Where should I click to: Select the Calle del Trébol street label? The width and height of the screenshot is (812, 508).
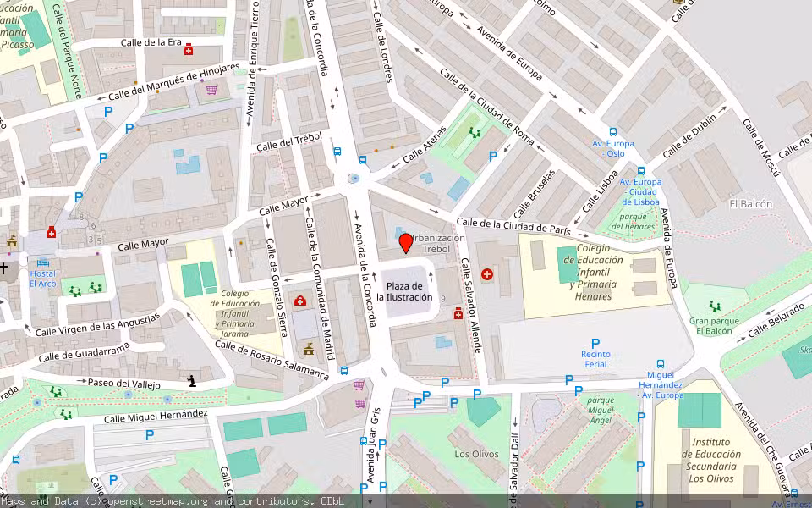point(289,142)
